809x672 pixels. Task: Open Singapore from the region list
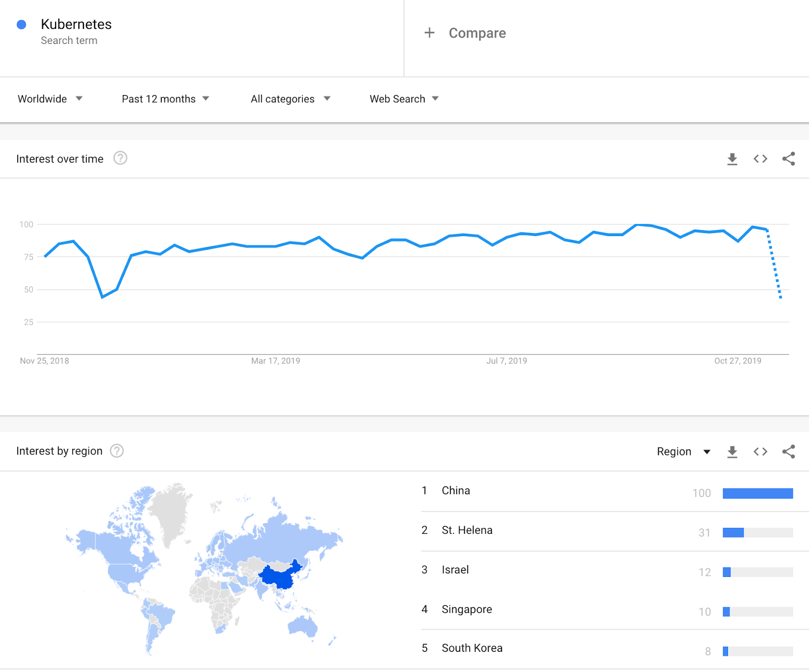(467, 609)
